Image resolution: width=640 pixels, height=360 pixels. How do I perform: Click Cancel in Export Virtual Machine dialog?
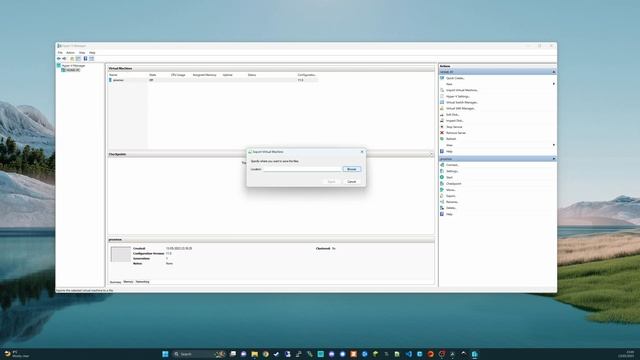pyautogui.click(x=351, y=182)
